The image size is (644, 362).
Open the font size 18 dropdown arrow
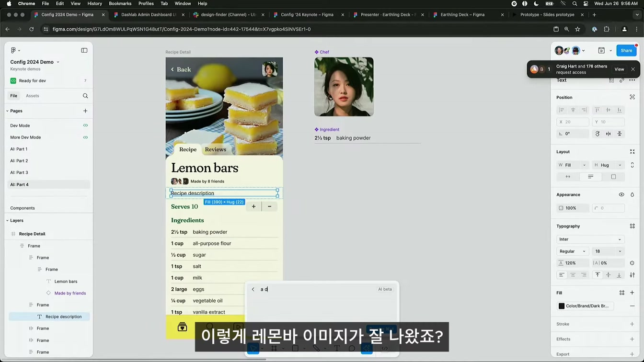pos(620,251)
